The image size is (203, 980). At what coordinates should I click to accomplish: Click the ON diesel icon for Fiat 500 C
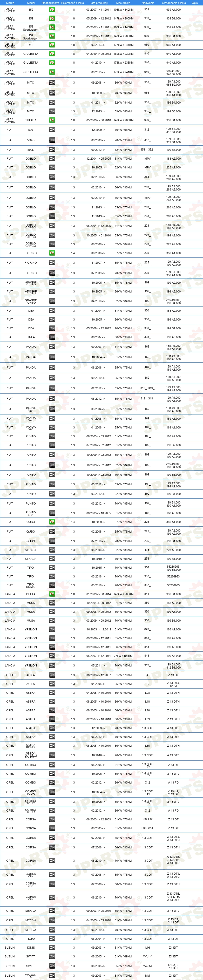(x=52, y=140)
